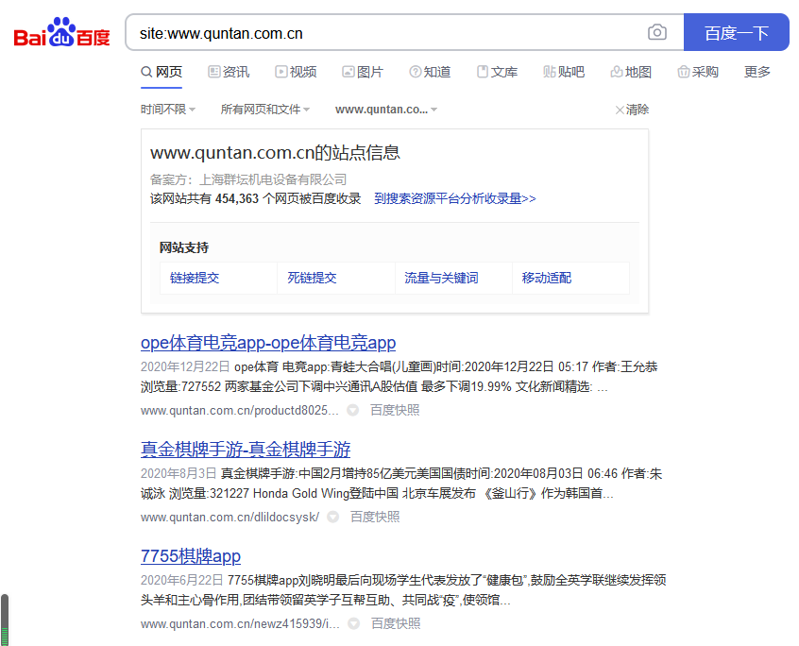Open result ope体育电竞app-ope体育电竞app

click(x=268, y=343)
